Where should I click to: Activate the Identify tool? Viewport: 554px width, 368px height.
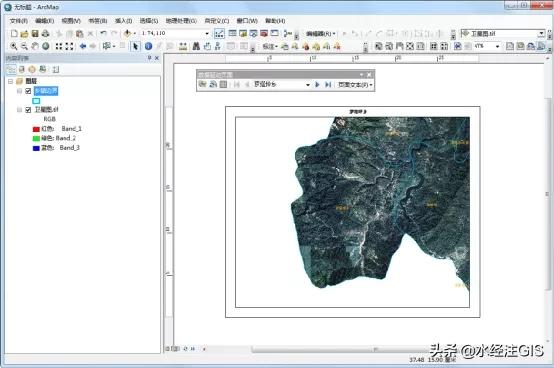(148, 46)
